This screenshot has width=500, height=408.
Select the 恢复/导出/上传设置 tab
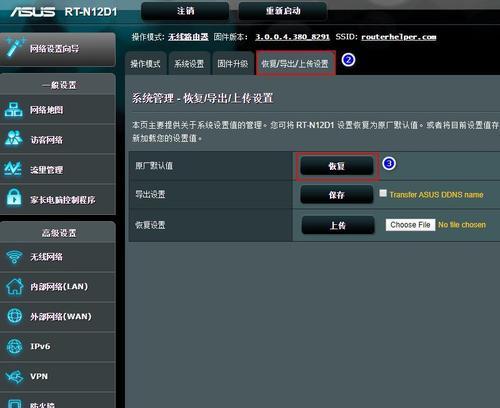coord(295,63)
